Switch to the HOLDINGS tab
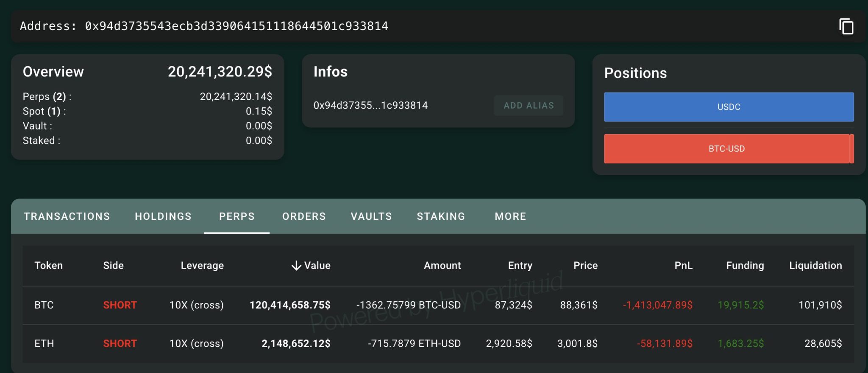Viewport: 868px width, 373px height. (163, 216)
